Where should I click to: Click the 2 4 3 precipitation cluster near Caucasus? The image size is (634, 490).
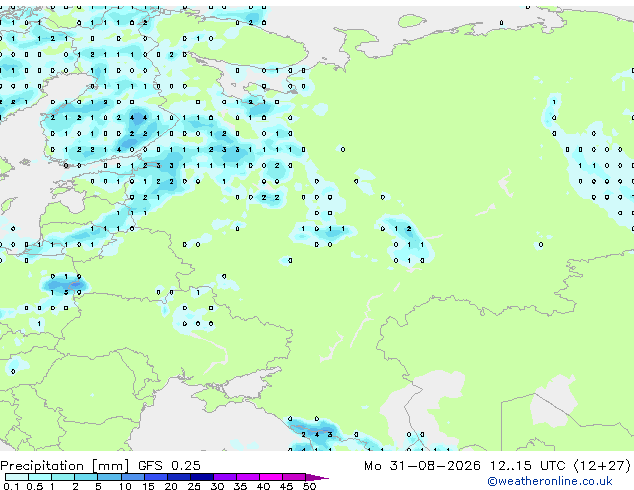[317, 435]
